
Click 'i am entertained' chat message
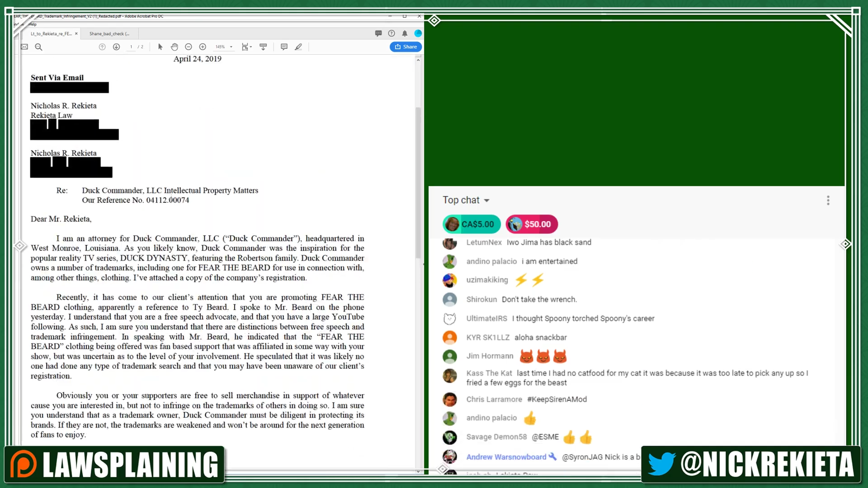(x=549, y=262)
